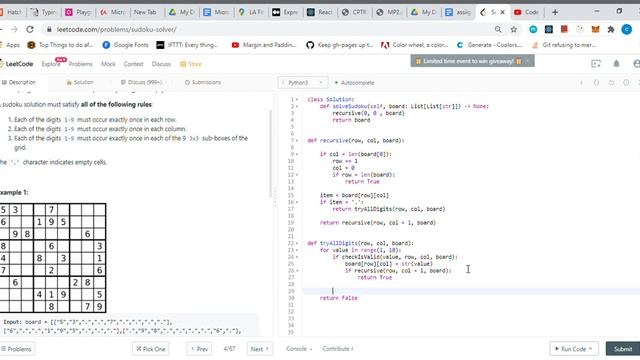Switch to the YouTube Code browser tab
This screenshot has height=360, width=640.
click(527, 12)
